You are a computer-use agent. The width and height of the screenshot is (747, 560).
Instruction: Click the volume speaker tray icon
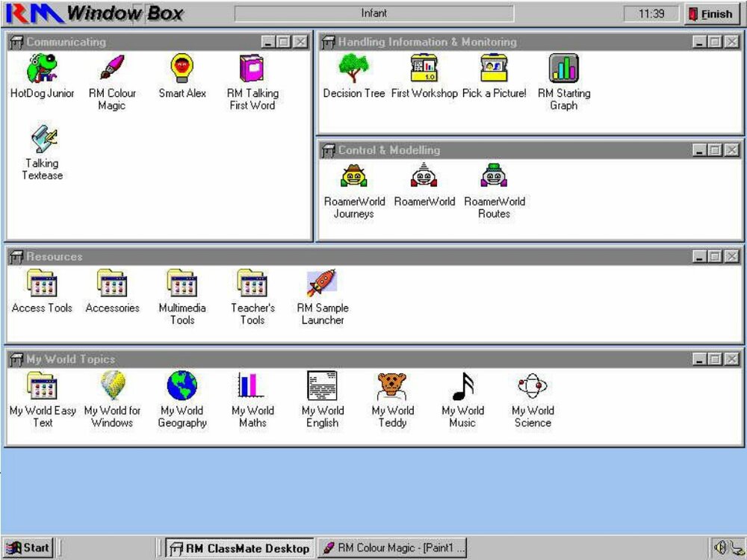coord(721,548)
